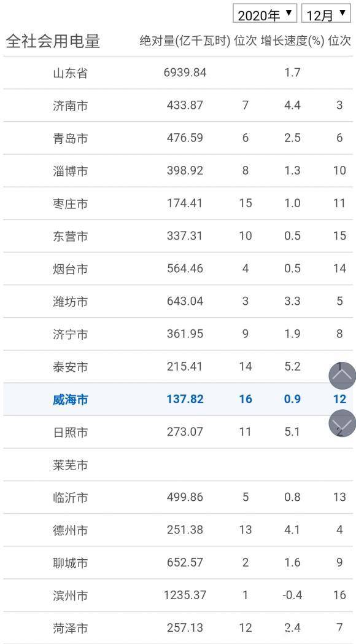This screenshot has height=644, width=356.
Task: Click the 烟台市 absolute value 564.46
Action: (x=185, y=269)
